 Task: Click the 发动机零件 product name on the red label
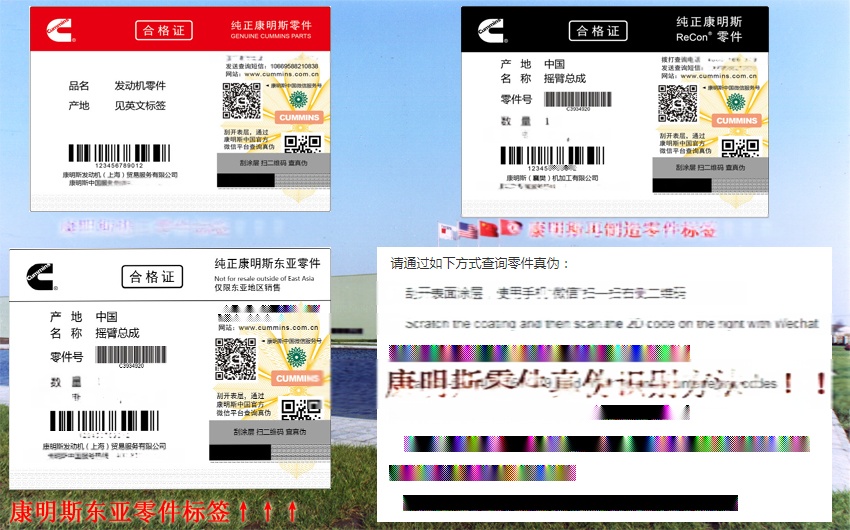pyautogui.click(x=140, y=86)
